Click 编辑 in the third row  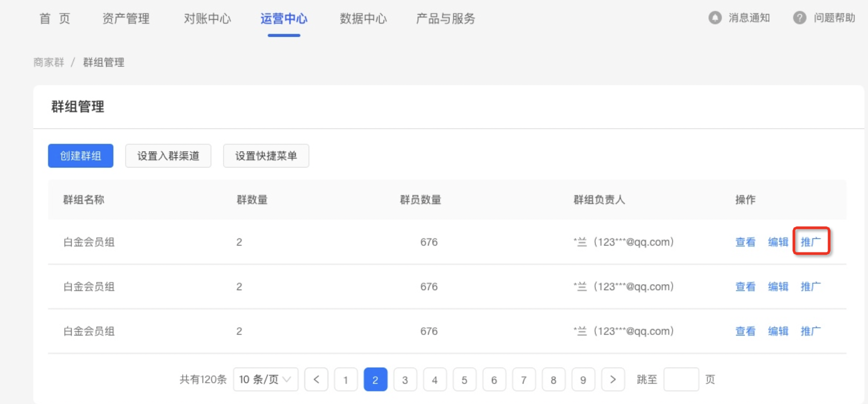pyautogui.click(x=778, y=331)
